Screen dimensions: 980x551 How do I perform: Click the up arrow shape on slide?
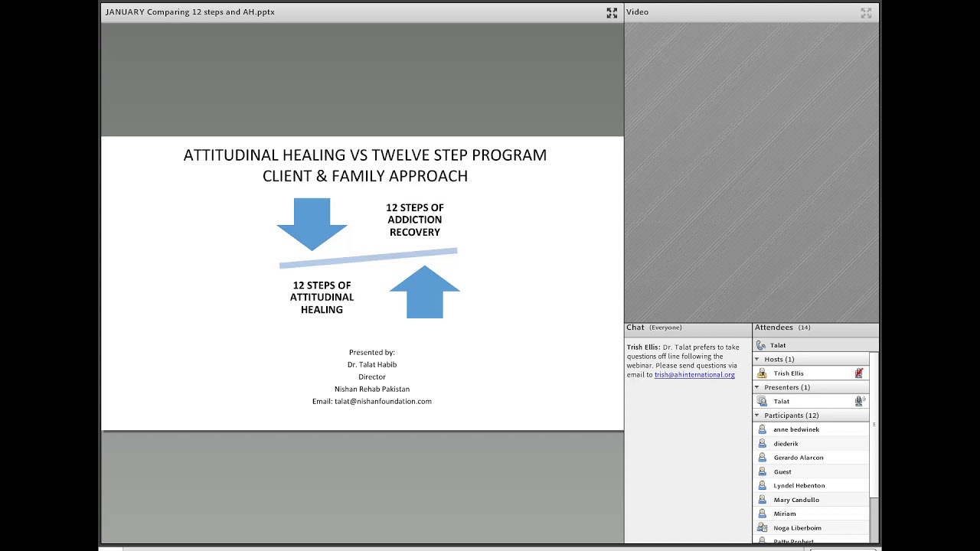click(425, 292)
